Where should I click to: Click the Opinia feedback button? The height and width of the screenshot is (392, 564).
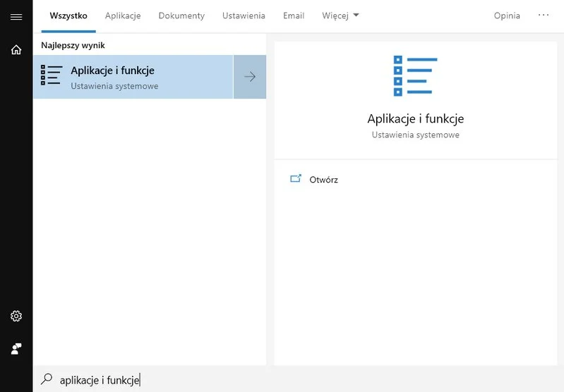pyautogui.click(x=507, y=16)
